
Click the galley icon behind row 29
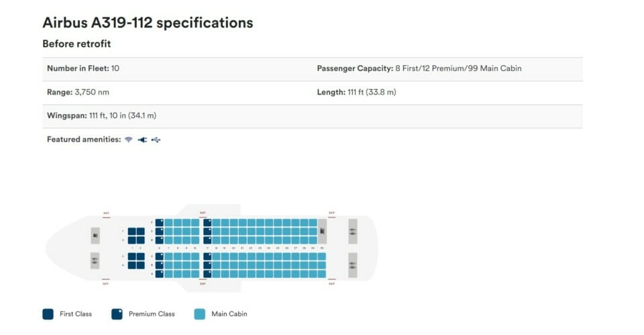coord(323,231)
